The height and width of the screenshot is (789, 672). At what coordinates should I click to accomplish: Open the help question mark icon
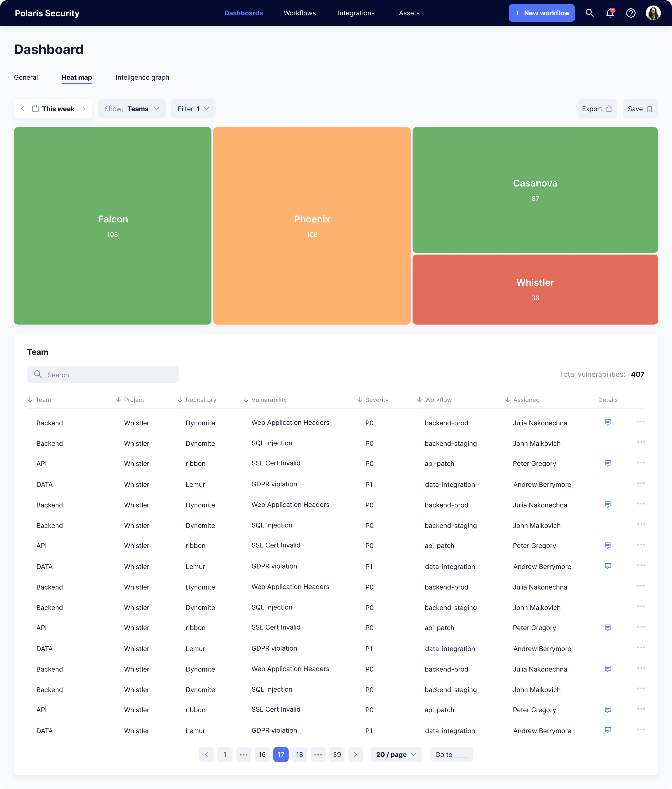[631, 13]
